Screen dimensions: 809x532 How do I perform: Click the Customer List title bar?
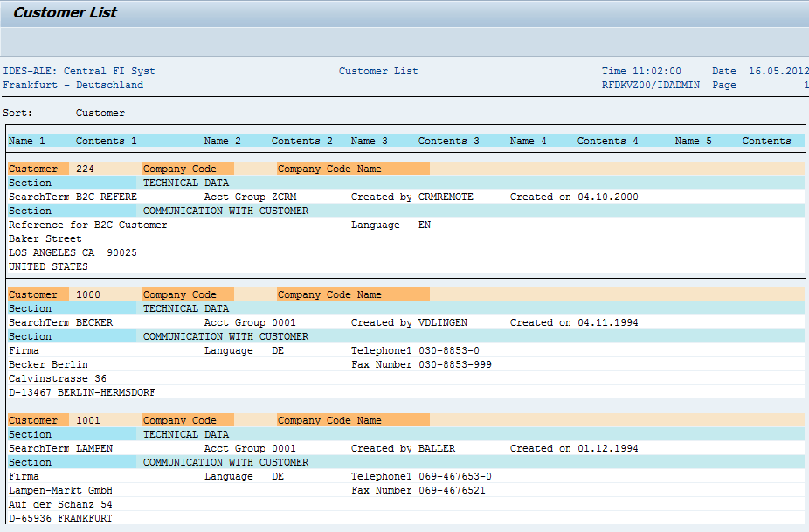point(65,12)
